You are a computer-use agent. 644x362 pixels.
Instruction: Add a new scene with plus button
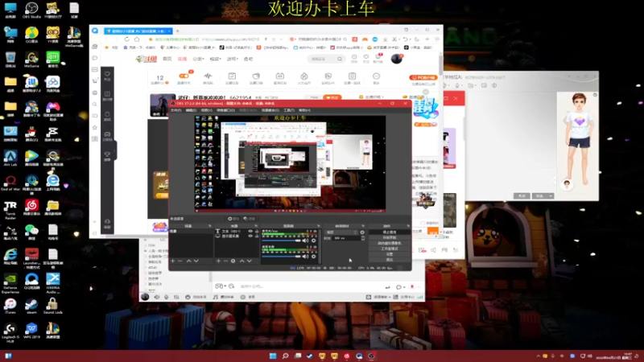coord(172,261)
